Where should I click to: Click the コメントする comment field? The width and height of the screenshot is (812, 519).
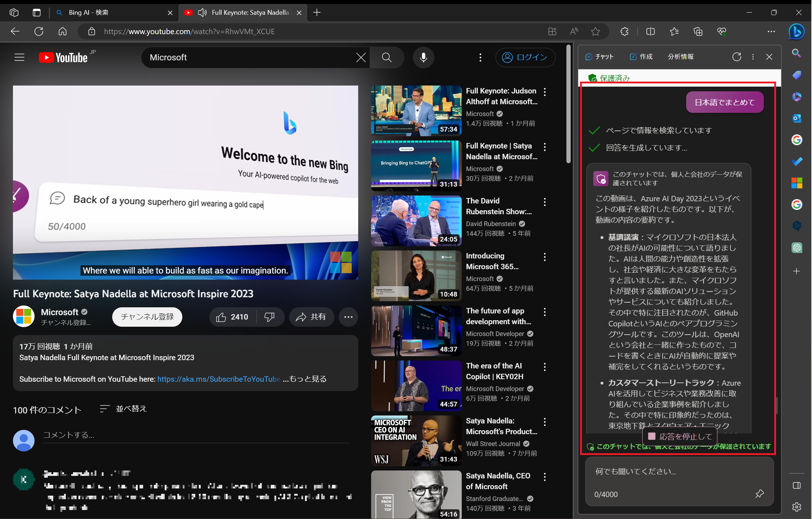point(196,436)
